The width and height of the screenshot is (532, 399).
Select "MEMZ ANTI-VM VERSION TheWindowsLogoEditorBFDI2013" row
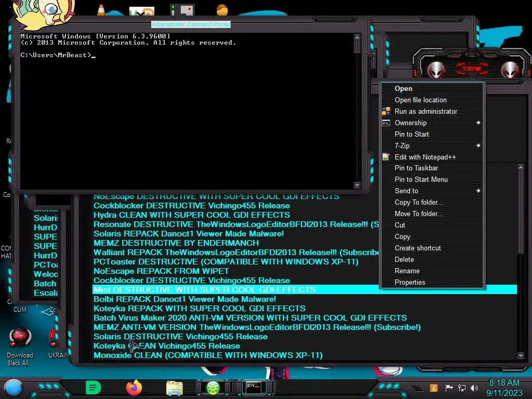point(257,327)
